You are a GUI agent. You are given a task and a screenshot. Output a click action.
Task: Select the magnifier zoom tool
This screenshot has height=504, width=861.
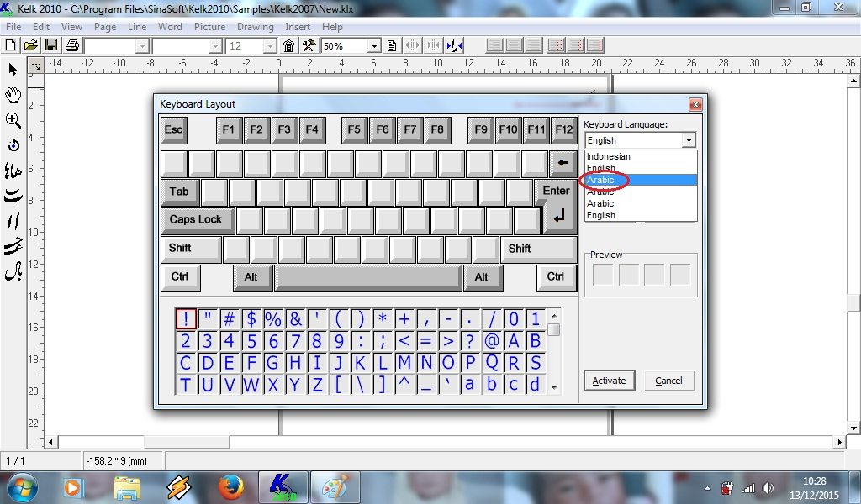pyautogui.click(x=13, y=121)
